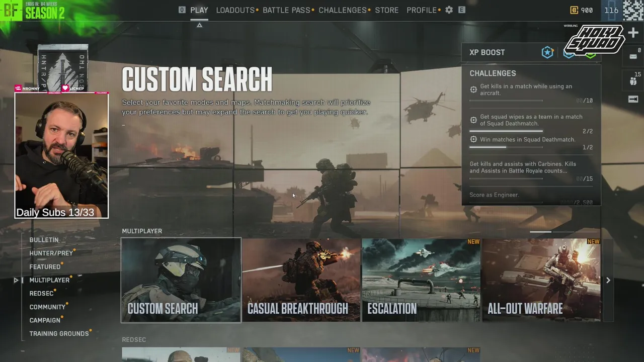Open Community from the sidebar
This screenshot has height=362, width=644.
coord(47,307)
